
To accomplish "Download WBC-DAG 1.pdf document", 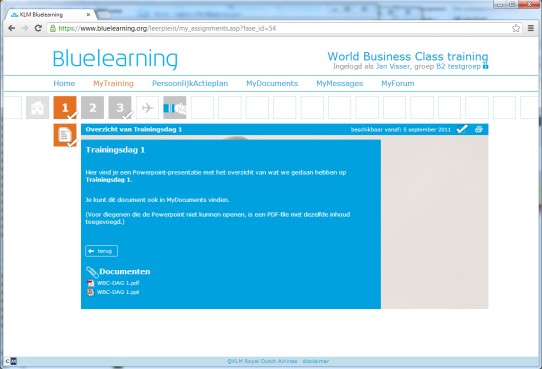I will (x=118, y=283).
